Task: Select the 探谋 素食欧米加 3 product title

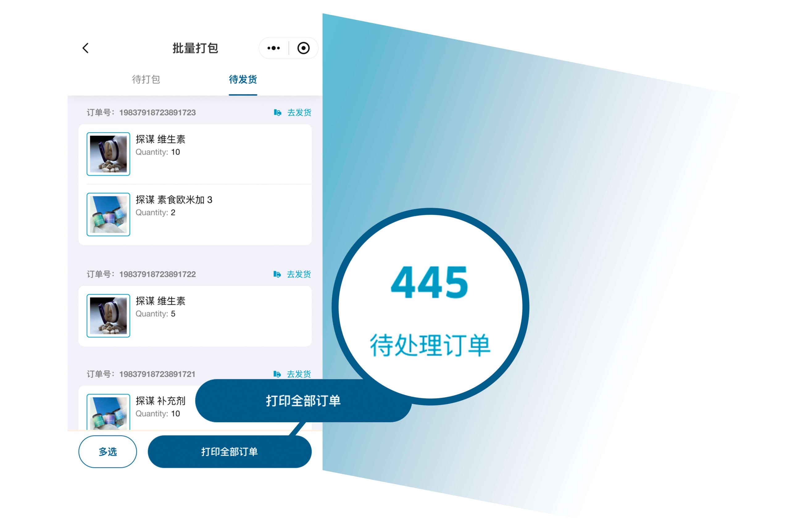Action: pos(174,200)
